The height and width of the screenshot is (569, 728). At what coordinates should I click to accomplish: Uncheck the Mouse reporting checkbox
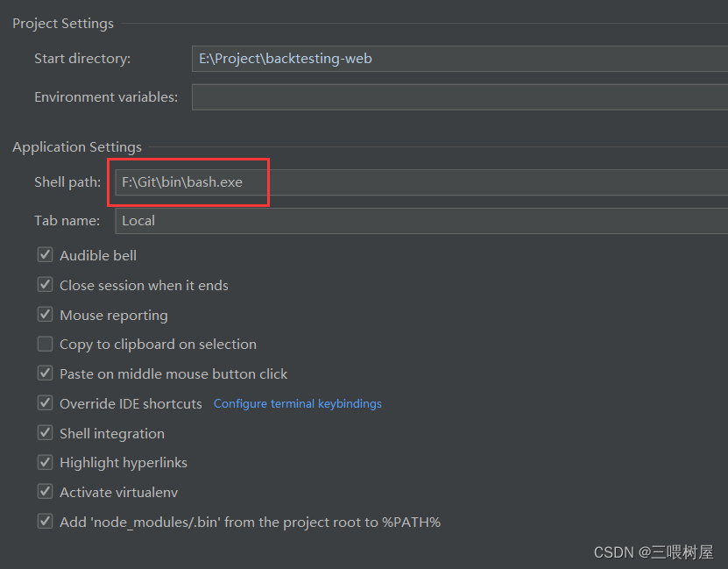pyautogui.click(x=45, y=315)
